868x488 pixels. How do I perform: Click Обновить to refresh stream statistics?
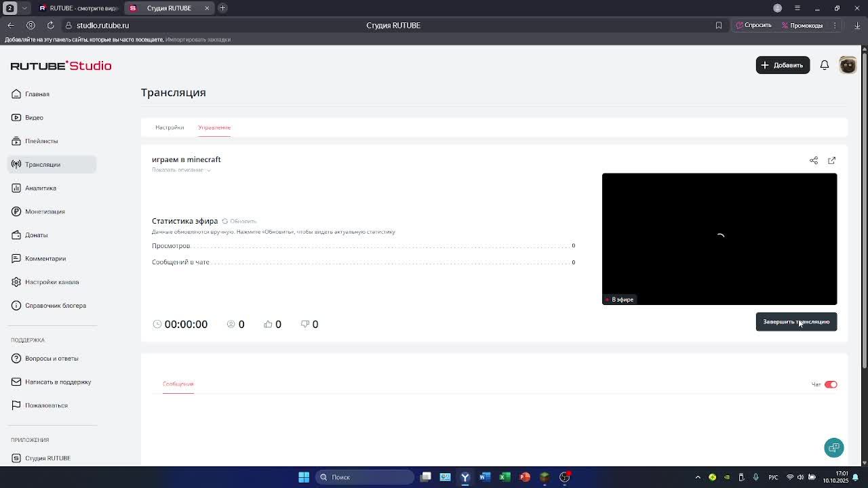239,222
